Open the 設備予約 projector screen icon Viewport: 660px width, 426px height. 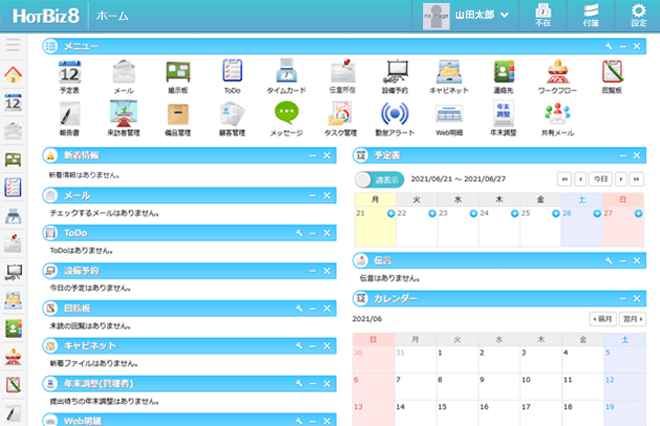coord(395,72)
